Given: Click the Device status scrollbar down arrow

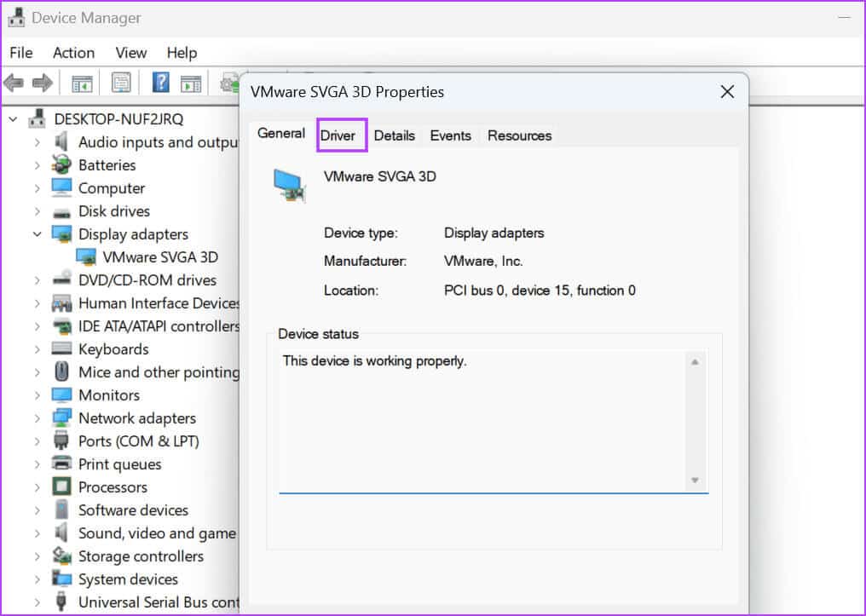Looking at the screenshot, I should pos(696,481).
